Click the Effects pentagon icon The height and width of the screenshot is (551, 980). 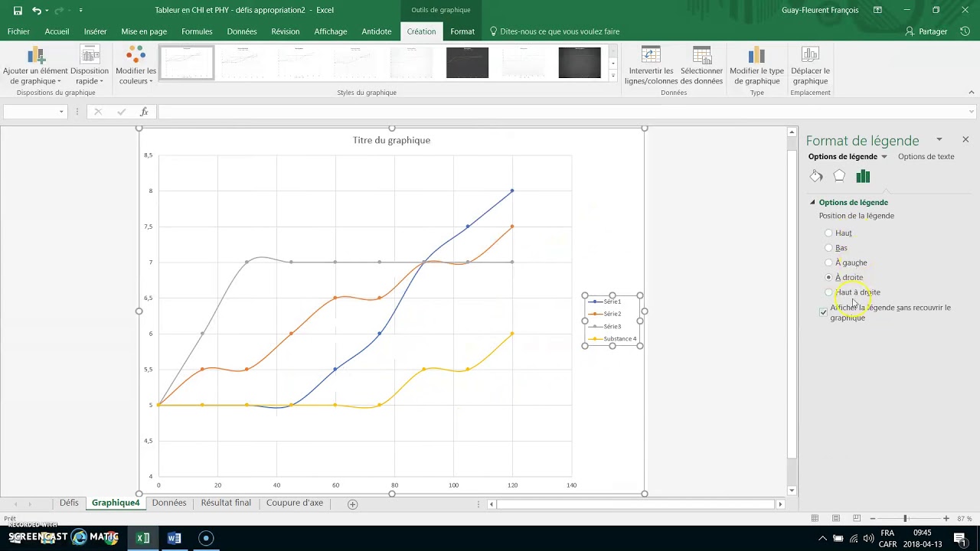click(839, 176)
